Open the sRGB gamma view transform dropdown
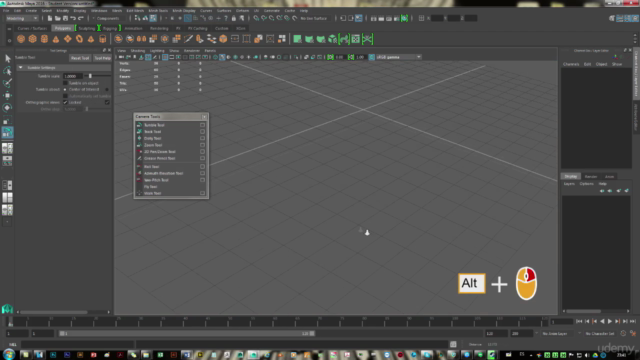Image resolution: width=640 pixels, height=360 pixels. 398,57
